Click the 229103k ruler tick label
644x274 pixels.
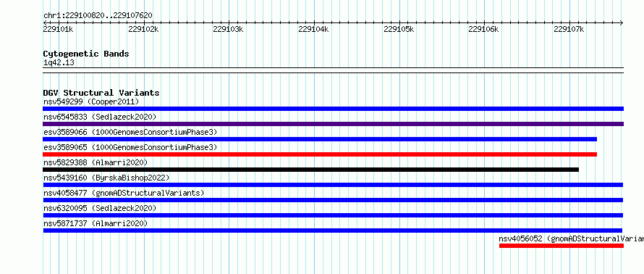pos(229,29)
